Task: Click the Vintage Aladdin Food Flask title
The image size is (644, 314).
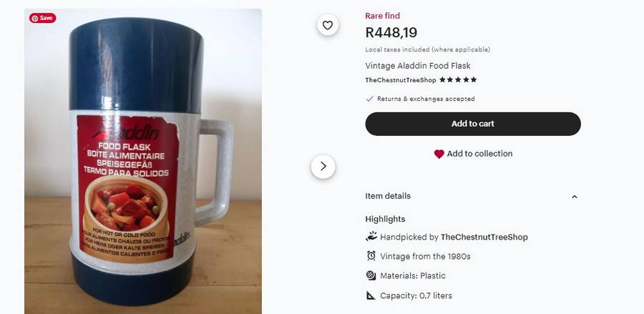Action: 416,66
